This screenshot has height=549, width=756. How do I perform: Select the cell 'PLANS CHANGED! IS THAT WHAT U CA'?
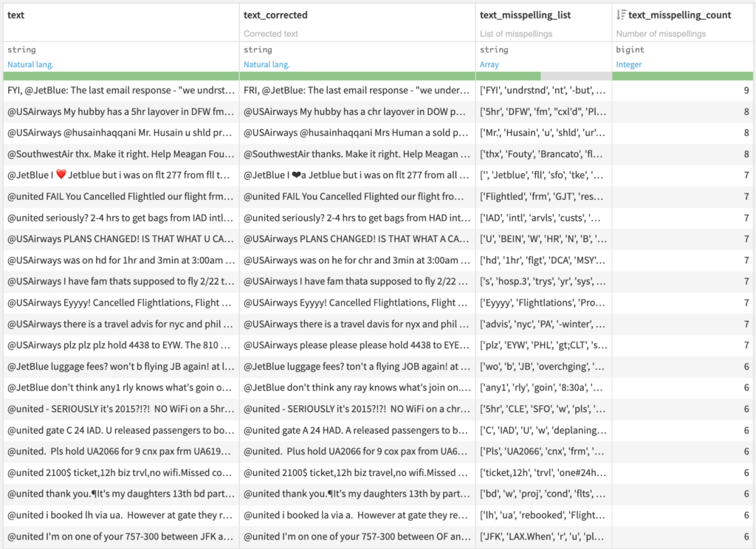(121, 239)
